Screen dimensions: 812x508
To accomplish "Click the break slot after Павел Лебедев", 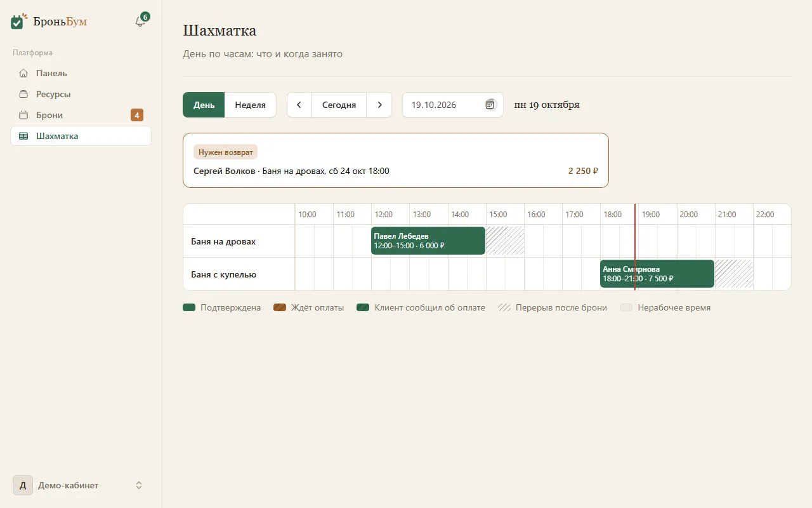I will point(505,241).
